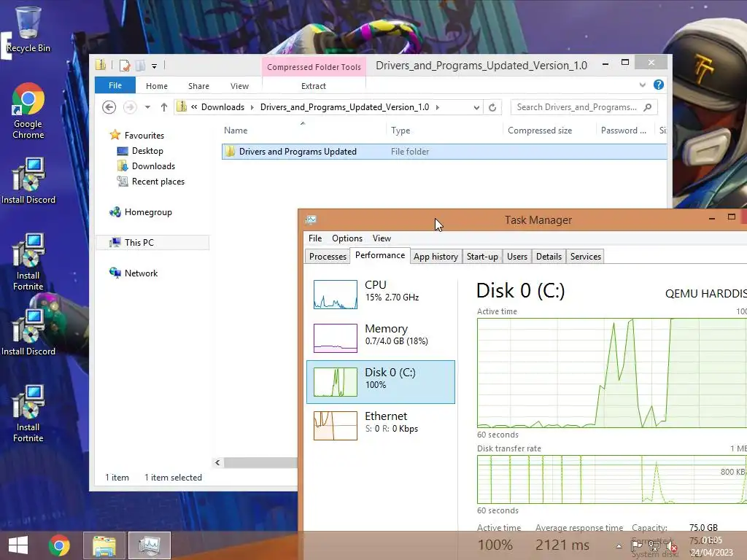The height and width of the screenshot is (560, 747).
Task: Expand the Downloads breadcrumb arrow
Action: 252,107
